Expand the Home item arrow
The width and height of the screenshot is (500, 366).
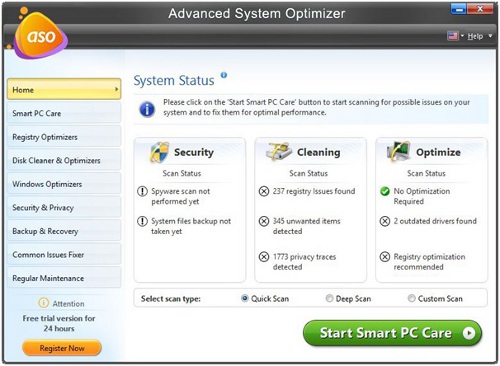tap(116, 89)
